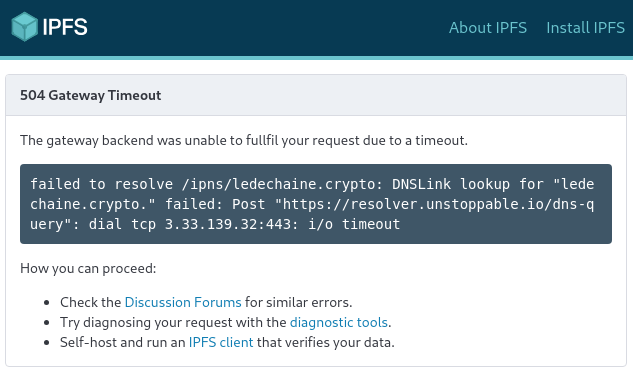Click the 504 Gateway Timeout heading
This screenshot has width=633, height=373.
coord(90,95)
